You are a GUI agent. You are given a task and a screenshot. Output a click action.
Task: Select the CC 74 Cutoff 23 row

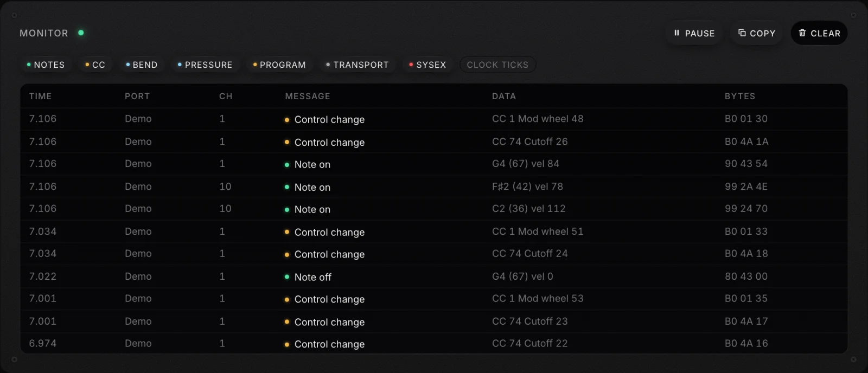click(434, 321)
